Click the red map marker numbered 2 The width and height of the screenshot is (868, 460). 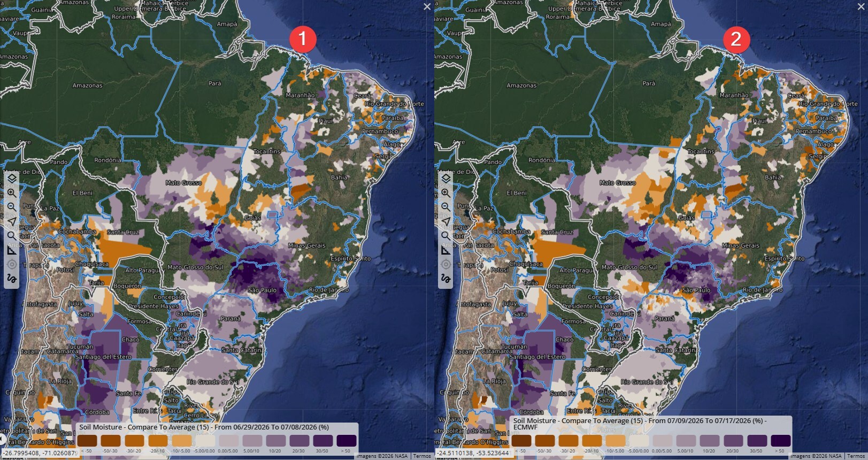(x=736, y=39)
